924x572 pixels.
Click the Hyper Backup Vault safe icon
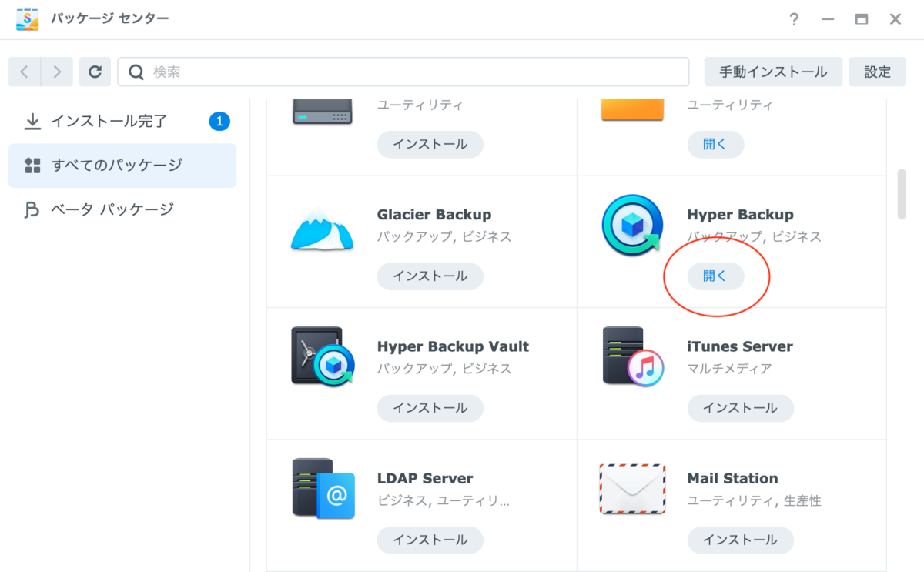pyautogui.click(x=323, y=356)
